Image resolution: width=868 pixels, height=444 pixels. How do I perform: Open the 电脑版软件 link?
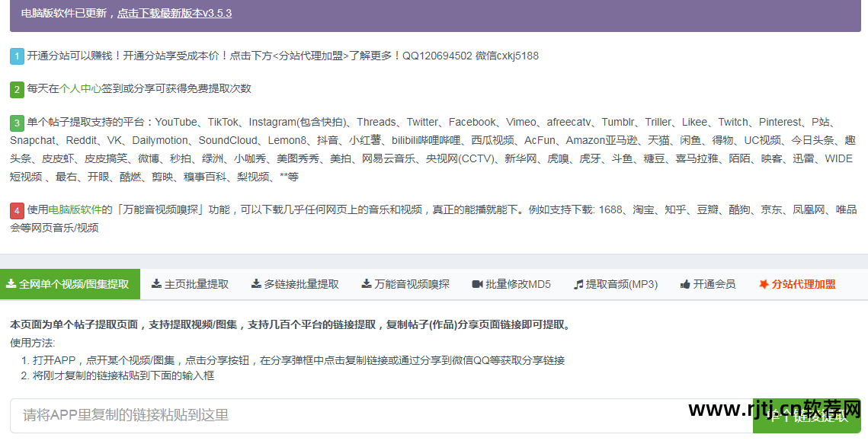click(75, 209)
